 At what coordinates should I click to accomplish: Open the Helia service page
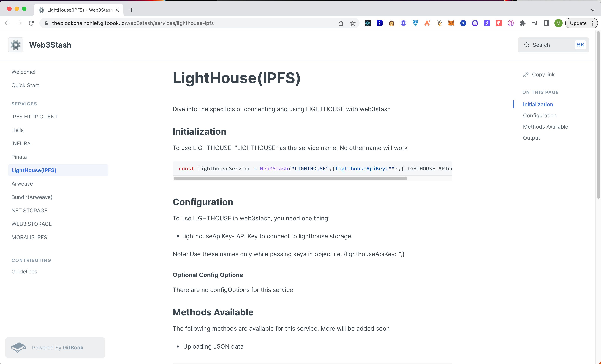click(x=18, y=130)
